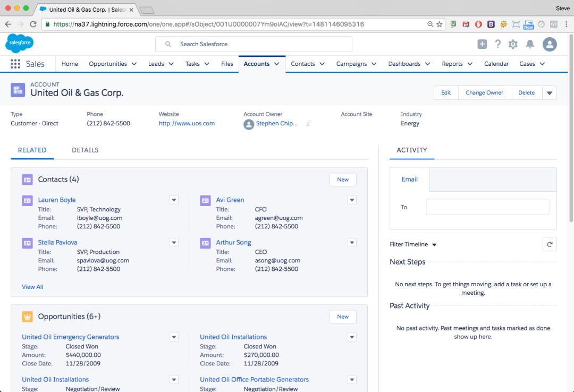This screenshot has height=392, width=574.
Task: Open Opportunities tab dropdown chevron
Action: pyautogui.click(x=134, y=64)
